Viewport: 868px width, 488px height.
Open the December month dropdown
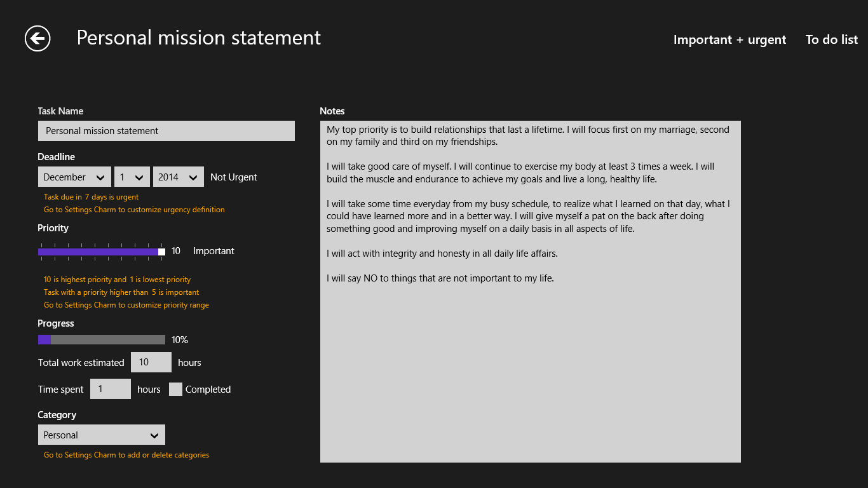(74, 177)
